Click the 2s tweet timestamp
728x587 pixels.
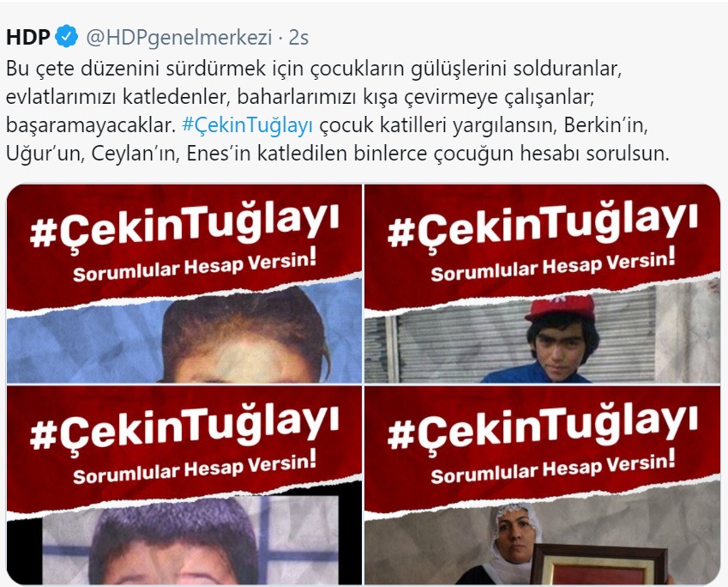pos(298,38)
